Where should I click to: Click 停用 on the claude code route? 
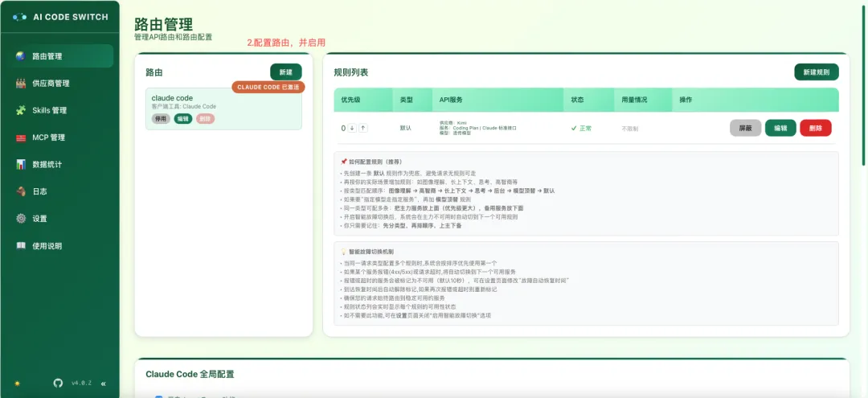pyautogui.click(x=161, y=118)
